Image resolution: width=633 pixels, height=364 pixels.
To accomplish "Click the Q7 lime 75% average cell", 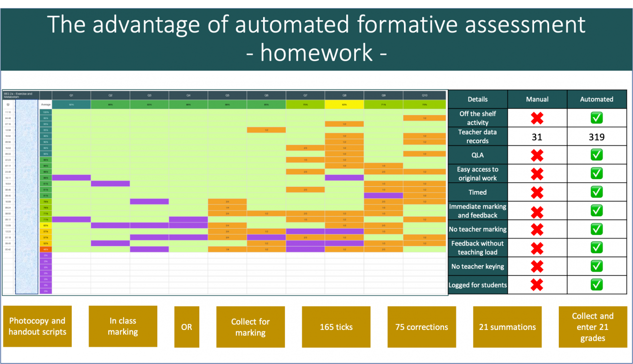I will pos(305,104).
